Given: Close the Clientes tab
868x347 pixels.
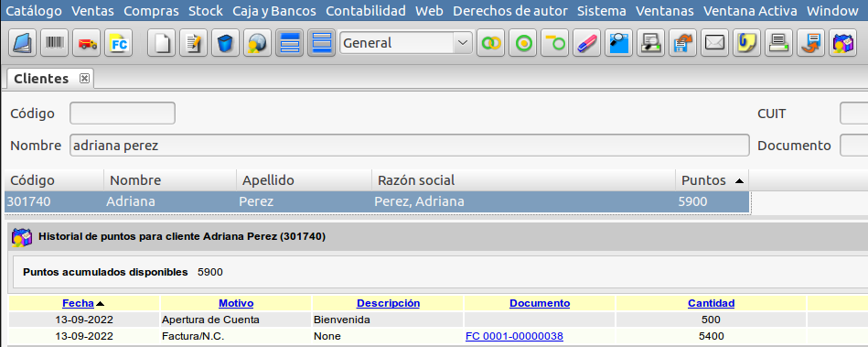Looking at the screenshot, I should coord(84,79).
